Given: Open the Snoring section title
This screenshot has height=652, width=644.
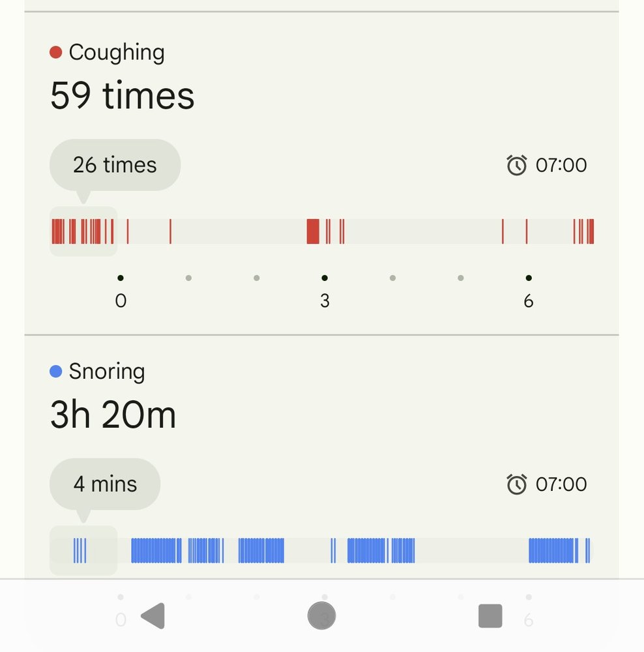Looking at the screenshot, I should (106, 372).
